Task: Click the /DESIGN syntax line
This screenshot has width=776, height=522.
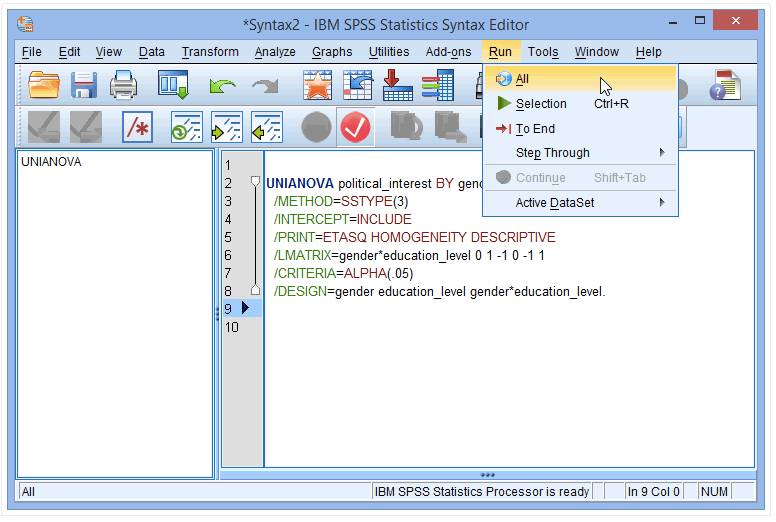Action: (439, 291)
